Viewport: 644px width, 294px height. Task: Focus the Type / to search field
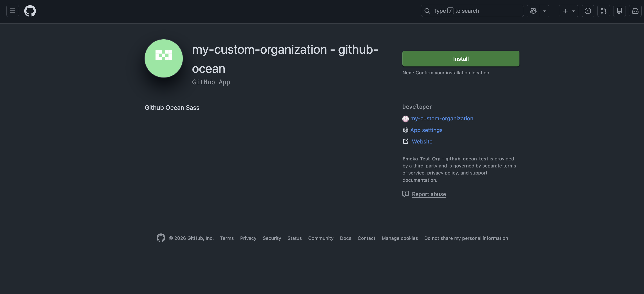pyautogui.click(x=472, y=11)
